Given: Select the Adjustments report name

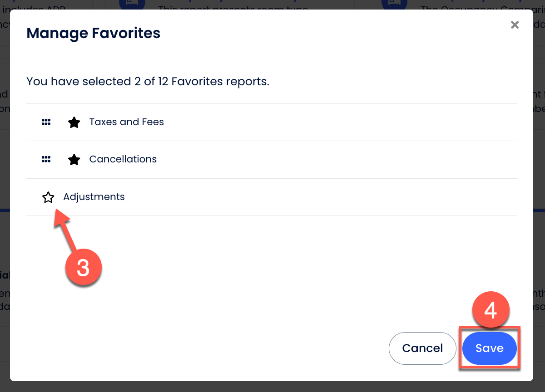Looking at the screenshot, I should (x=94, y=197).
